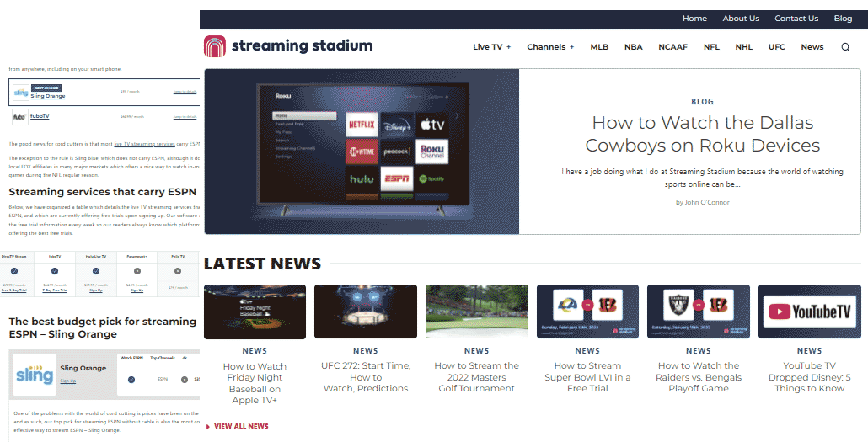This screenshot has width=868, height=442.
Task: Expand the Live TV menu
Action: point(491,47)
